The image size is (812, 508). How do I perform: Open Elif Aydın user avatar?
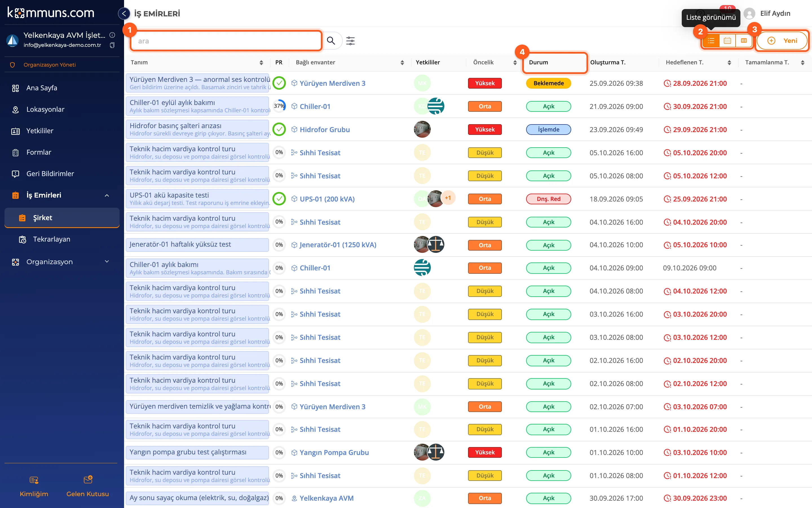pos(749,14)
